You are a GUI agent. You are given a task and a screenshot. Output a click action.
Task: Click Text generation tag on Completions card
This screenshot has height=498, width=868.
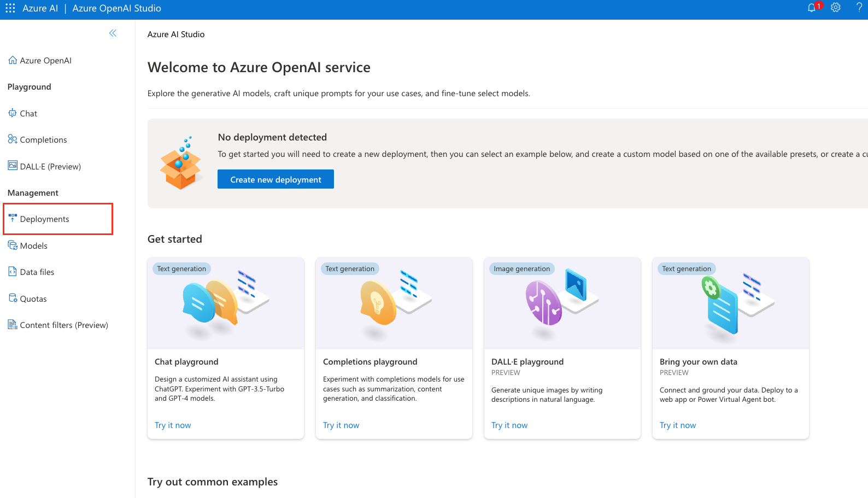350,268
